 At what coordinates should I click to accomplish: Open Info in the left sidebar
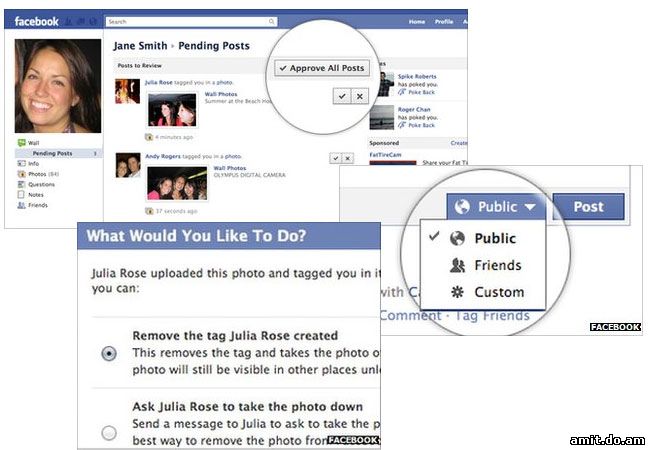[34, 164]
